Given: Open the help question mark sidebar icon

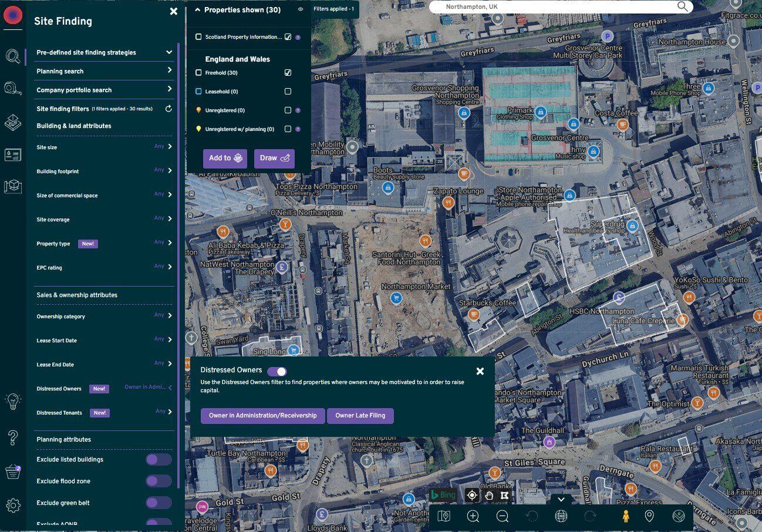Looking at the screenshot, I should [x=13, y=437].
